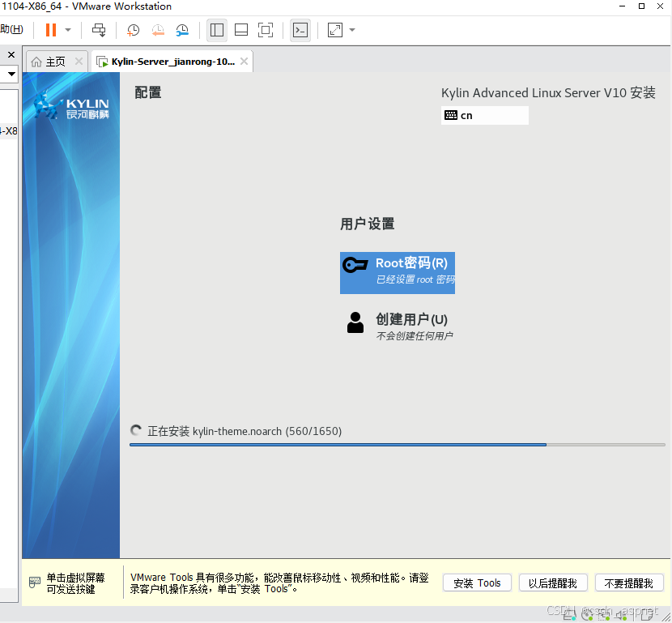Click the cn keyboard layout indicator
Viewport: 672px width, 623px height.
(484, 115)
